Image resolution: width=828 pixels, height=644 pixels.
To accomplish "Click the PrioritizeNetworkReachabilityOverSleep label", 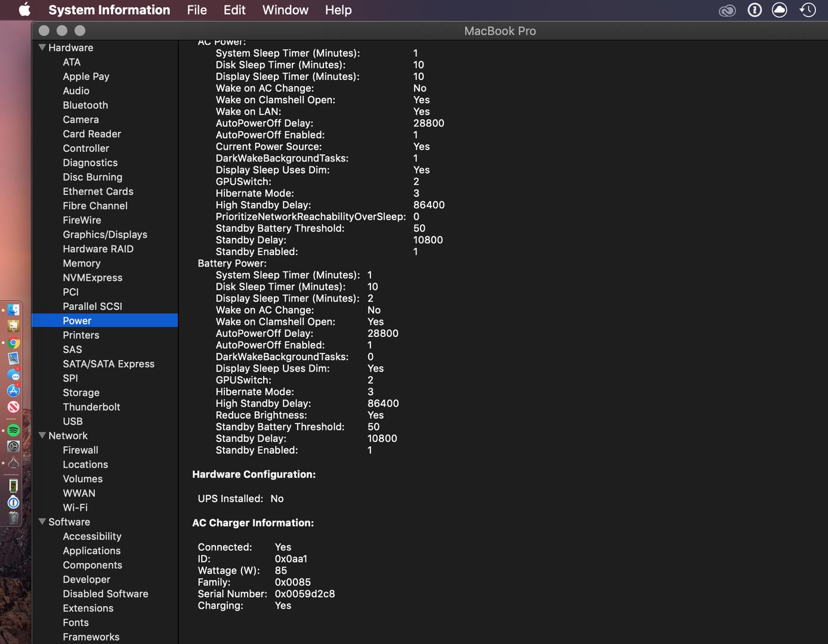I will pos(311,216).
